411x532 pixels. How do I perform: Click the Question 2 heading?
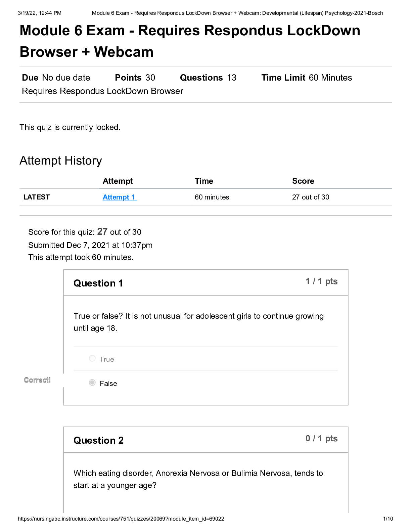tap(98, 440)
